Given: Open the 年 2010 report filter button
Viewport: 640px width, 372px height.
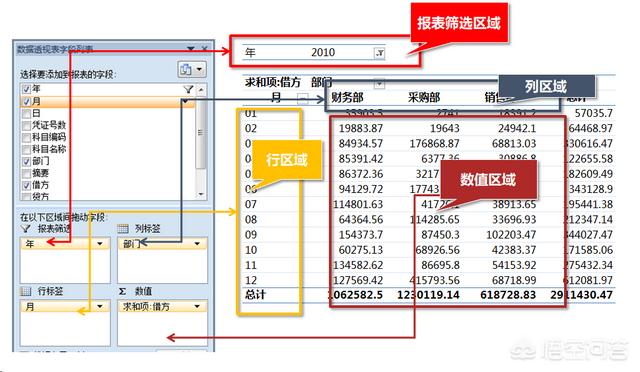Looking at the screenshot, I should (379, 53).
